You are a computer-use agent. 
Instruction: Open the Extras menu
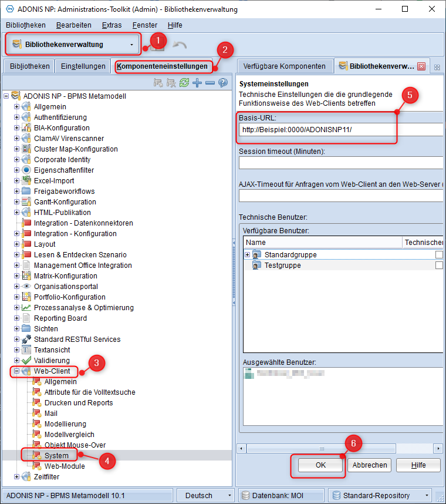(x=112, y=25)
